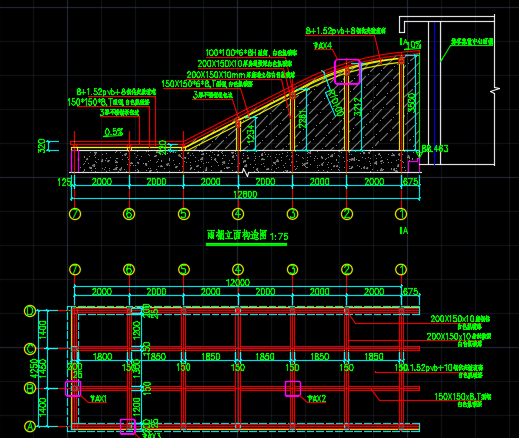Select the IA section mark below grid 1

pyautogui.click(x=403, y=231)
